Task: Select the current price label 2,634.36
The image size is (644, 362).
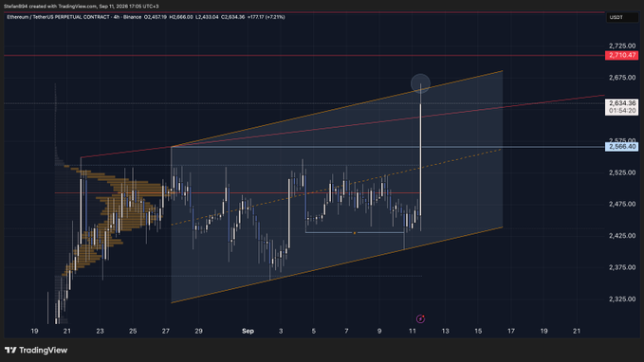Action: click(622, 103)
